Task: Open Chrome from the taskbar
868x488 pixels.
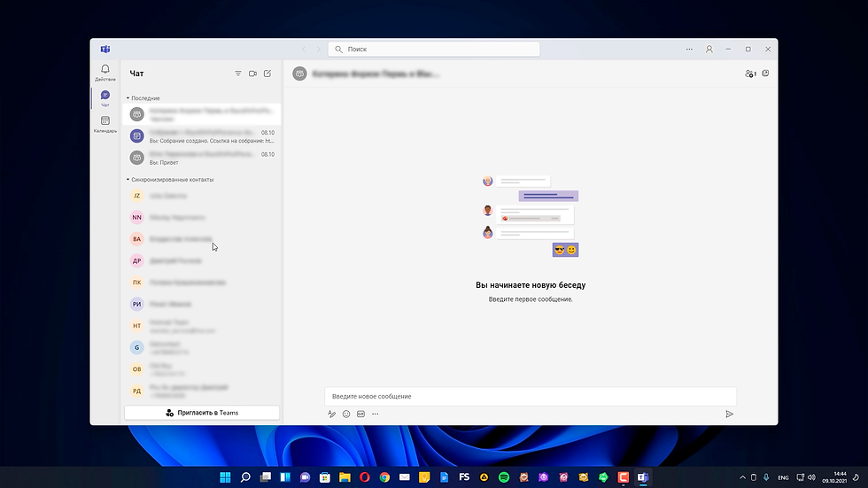Action: (384, 477)
